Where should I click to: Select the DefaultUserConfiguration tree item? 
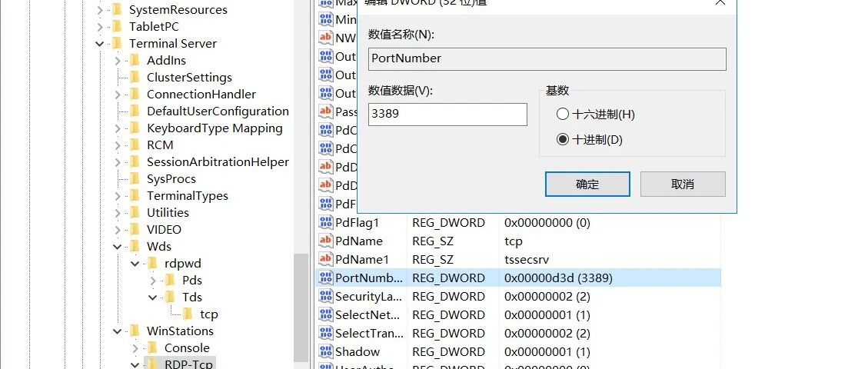[x=218, y=111]
